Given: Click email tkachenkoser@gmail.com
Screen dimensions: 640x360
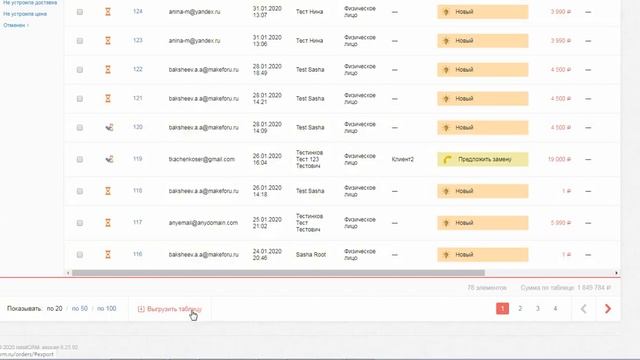Looking at the screenshot, I should click(202, 159).
